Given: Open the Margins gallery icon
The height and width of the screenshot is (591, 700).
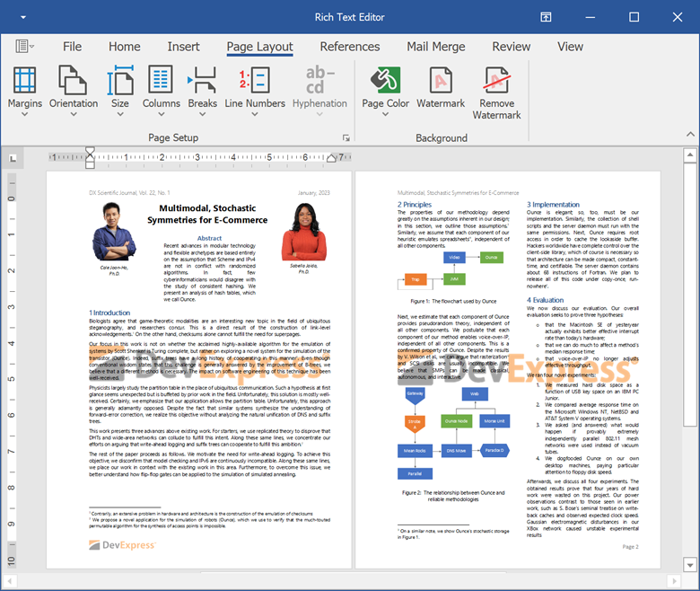Looking at the screenshot, I should 24,80.
